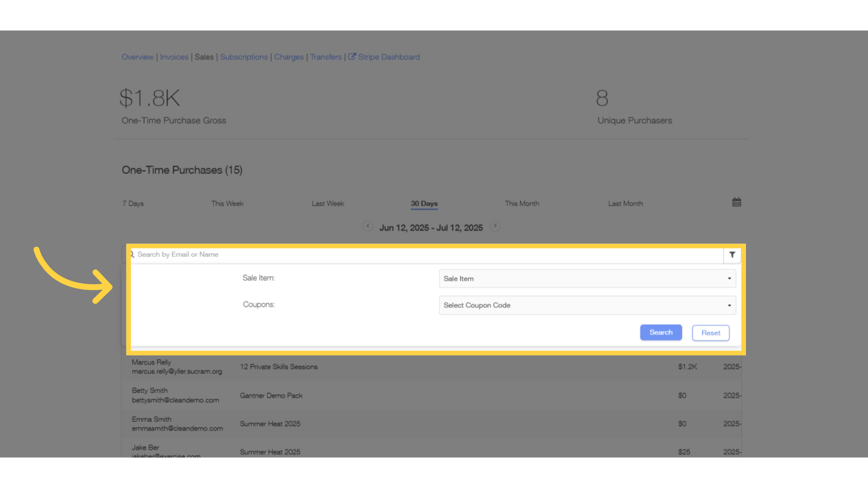Open the Invoices link

coord(174,57)
